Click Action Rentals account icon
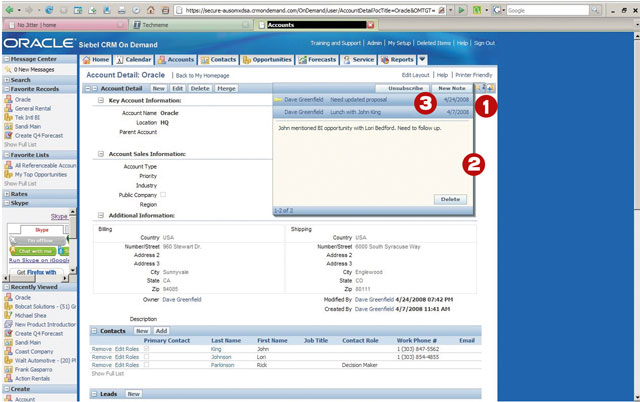640x402 pixels. point(8,378)
